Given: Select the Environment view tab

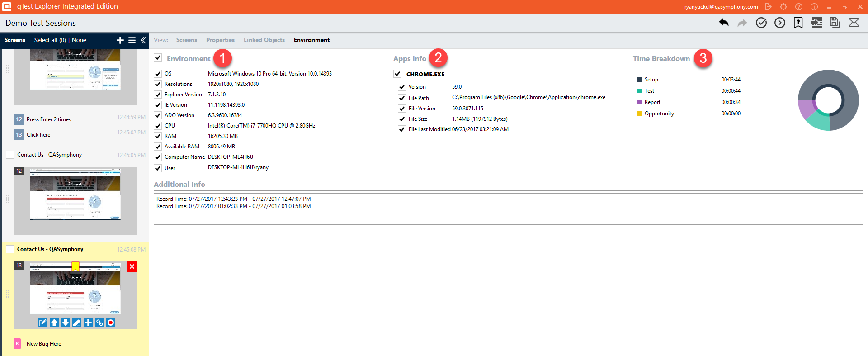Looking at the screenshot, I should (x=311, y=40).
